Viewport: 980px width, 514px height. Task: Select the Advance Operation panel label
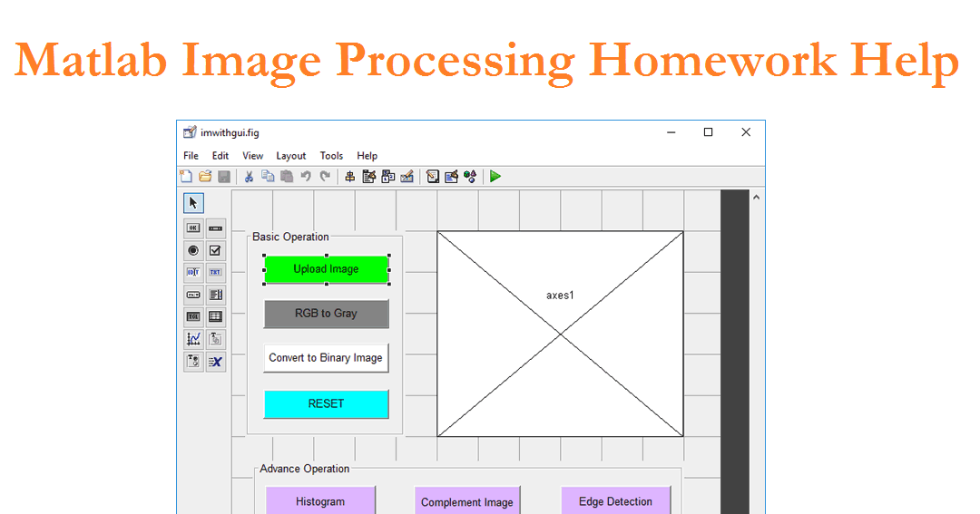[304, 469]
